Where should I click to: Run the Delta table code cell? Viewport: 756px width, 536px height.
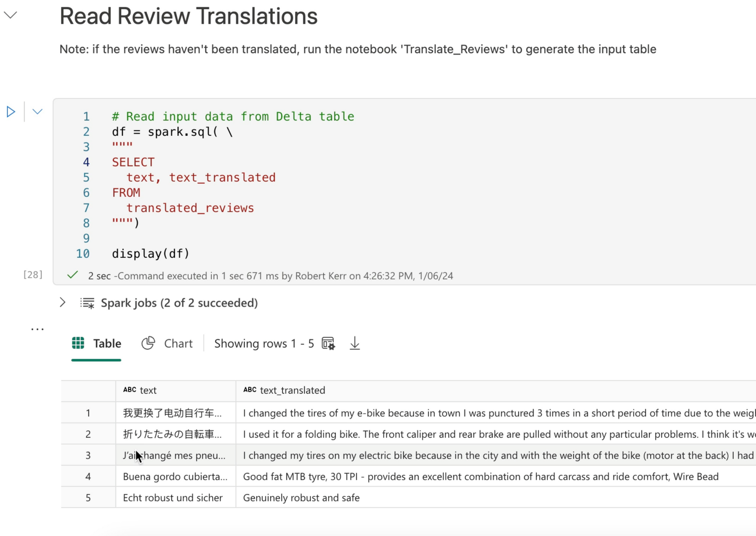[11, 112]
